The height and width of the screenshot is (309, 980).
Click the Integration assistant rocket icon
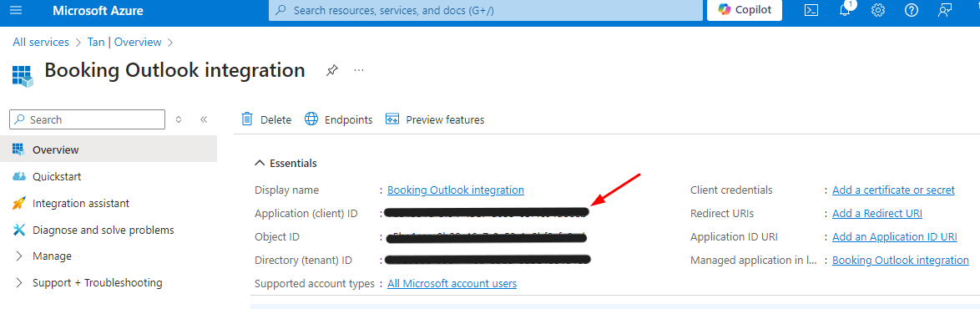18,203
